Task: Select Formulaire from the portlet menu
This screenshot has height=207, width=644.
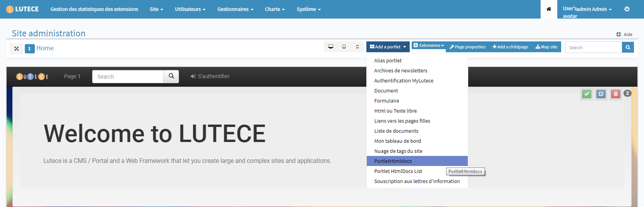Action: click(x=386, y=101)
